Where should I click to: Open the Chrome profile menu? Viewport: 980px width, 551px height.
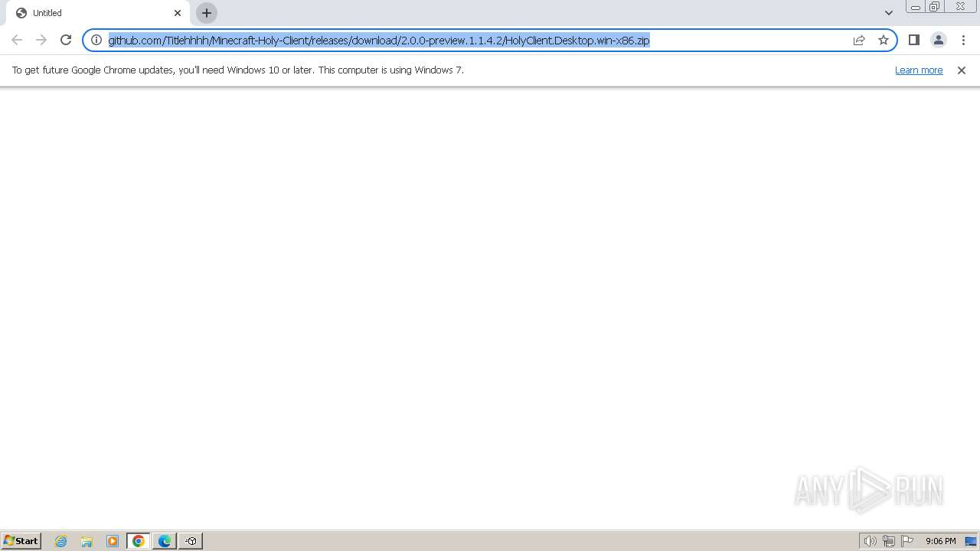[939, 40]
